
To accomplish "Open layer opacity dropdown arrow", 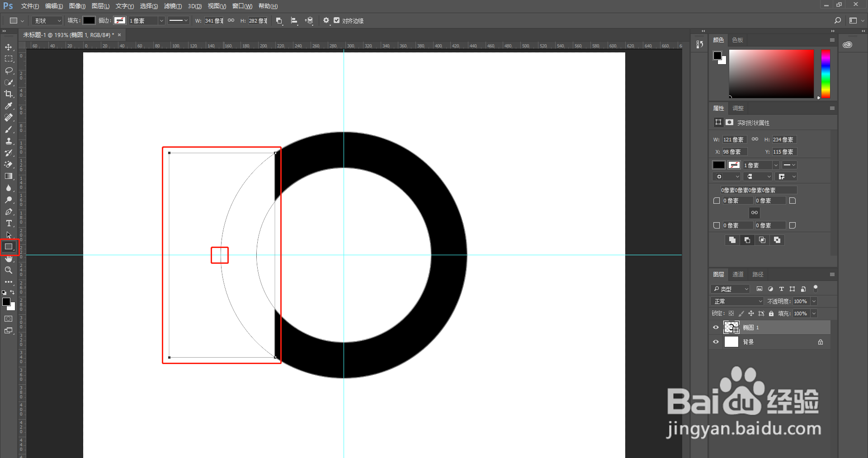I will point(814,301).
